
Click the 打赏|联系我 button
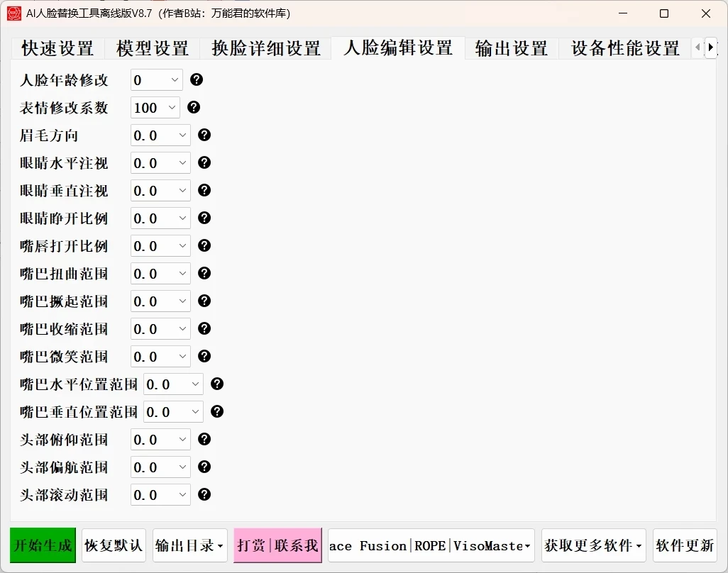pos(277,545)
